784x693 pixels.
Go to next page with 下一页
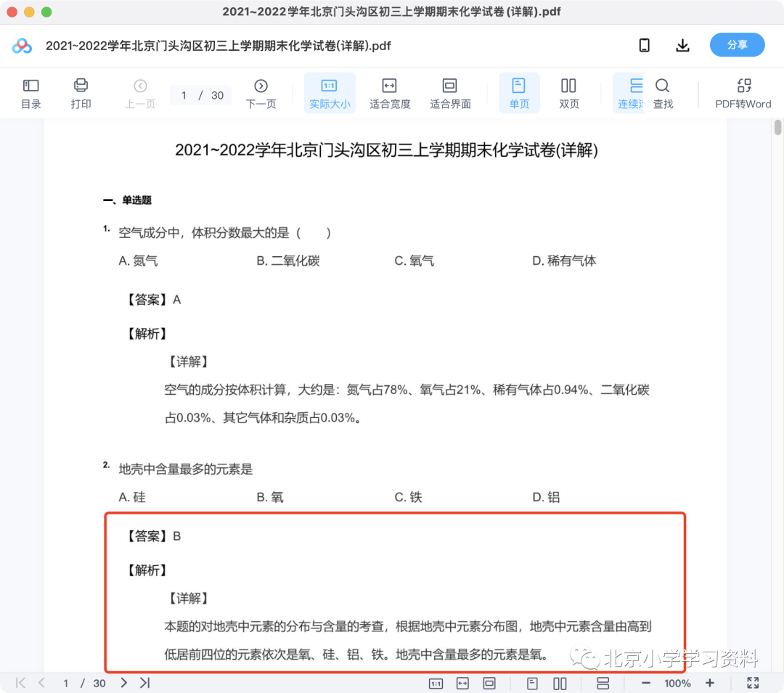pyautogui.click(x=261, y=94)
